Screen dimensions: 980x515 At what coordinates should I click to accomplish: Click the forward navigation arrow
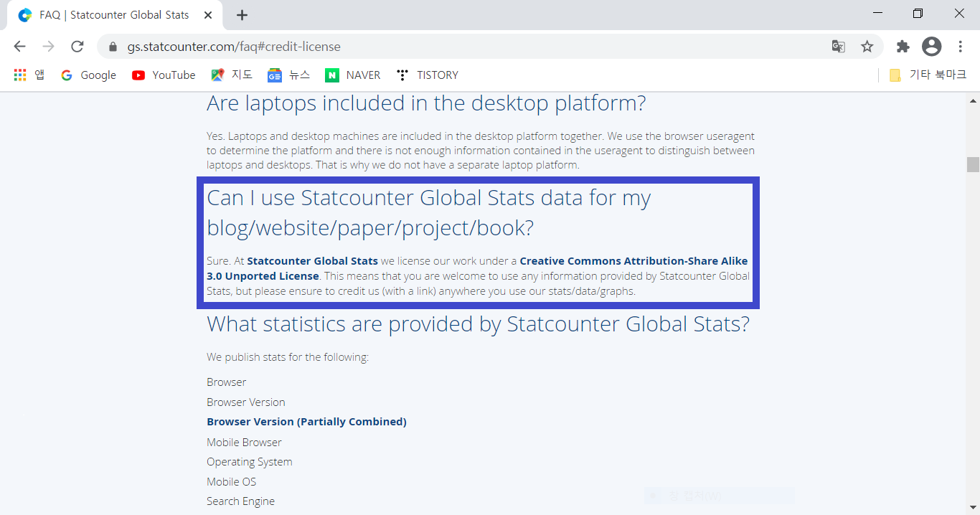click(x=48, y=47)
